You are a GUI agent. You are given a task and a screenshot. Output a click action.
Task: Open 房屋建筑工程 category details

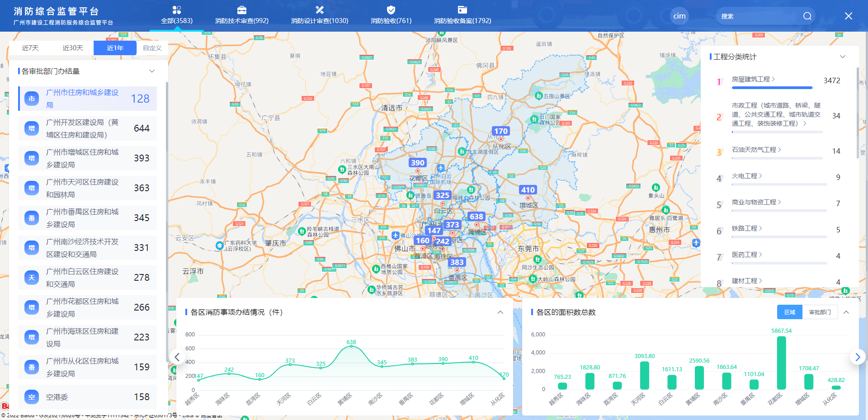point(753,79)
